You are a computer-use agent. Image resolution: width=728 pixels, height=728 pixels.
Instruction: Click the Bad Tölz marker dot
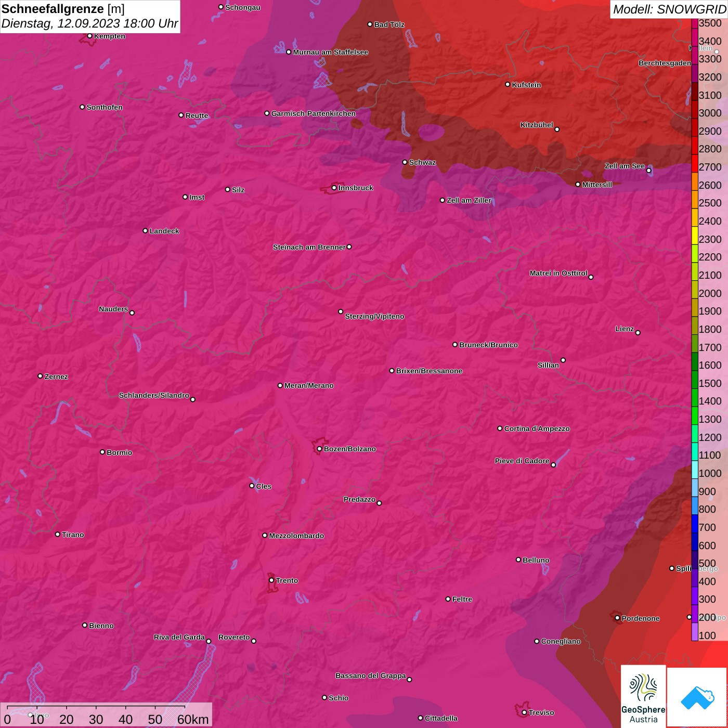click(x=370, y=24)
